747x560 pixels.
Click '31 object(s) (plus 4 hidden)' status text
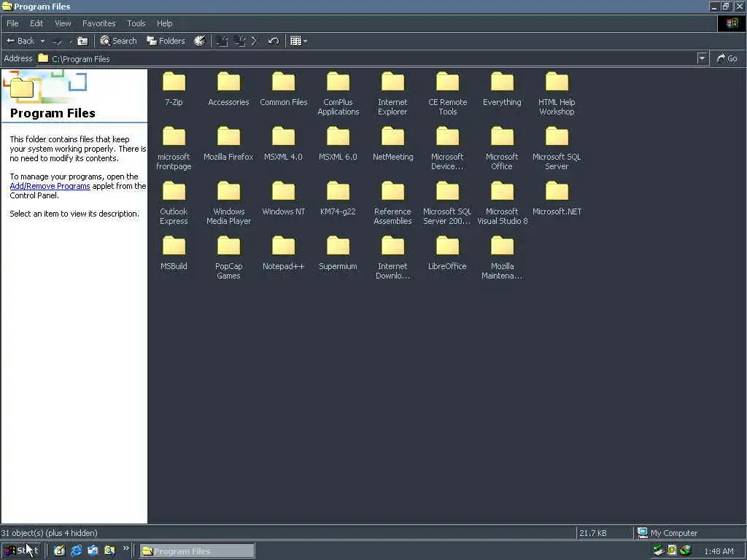pyautogui.click(x=49, y=533)
